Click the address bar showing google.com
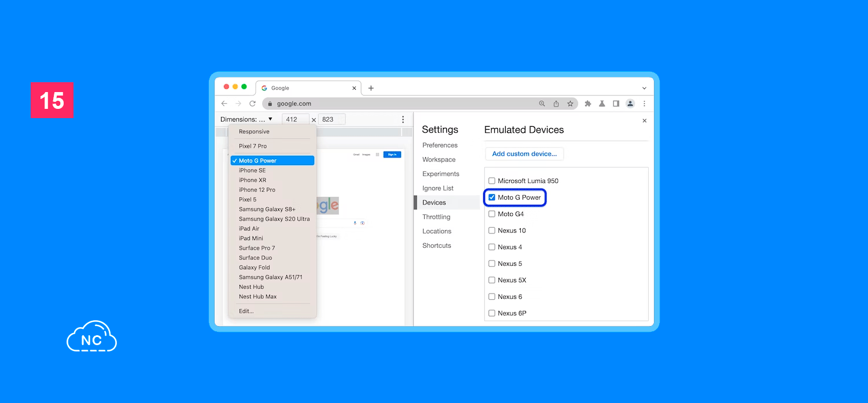This screenshot has width=868, height=403. click(x=421, y=104)
